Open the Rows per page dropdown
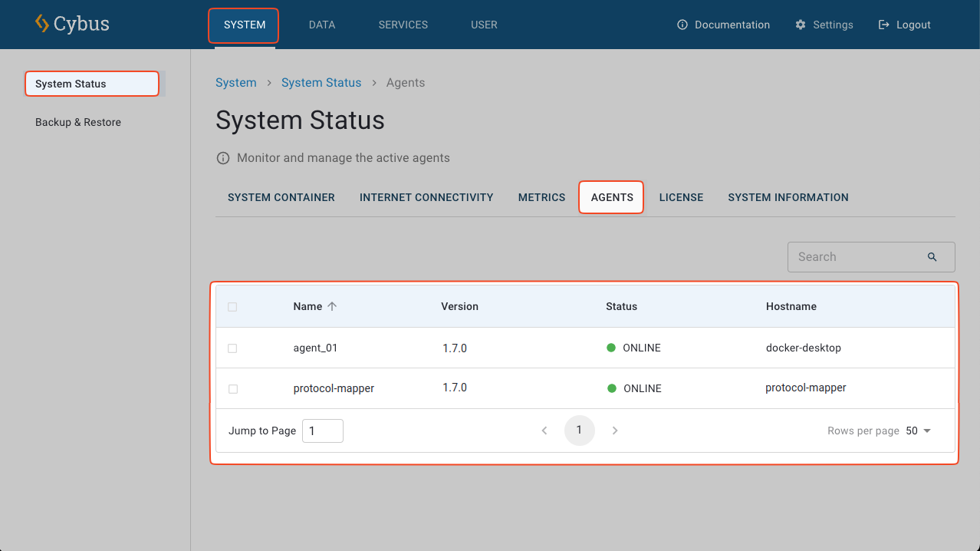980x551 pixels. [919, 431]
